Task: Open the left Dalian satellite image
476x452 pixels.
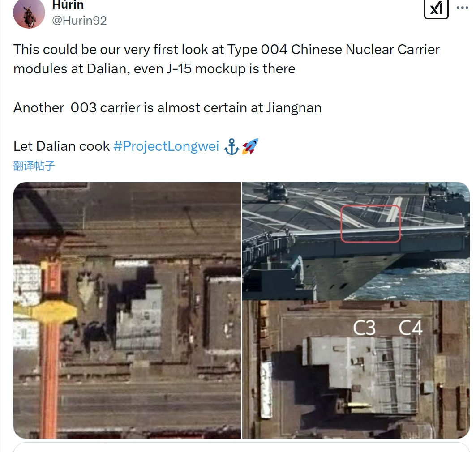Action: click(x=127, y=310)
